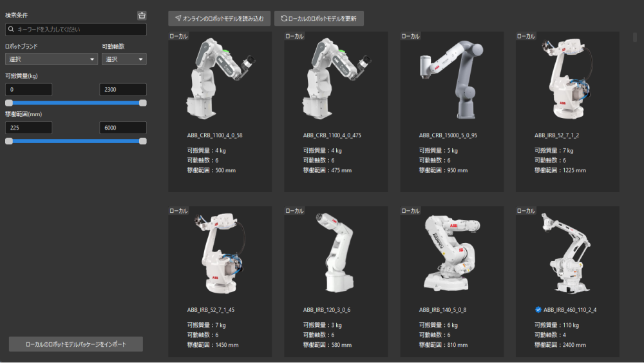Click the 1225 mm working range text
The width and height of the screenshot is (644, 363).
574,170
